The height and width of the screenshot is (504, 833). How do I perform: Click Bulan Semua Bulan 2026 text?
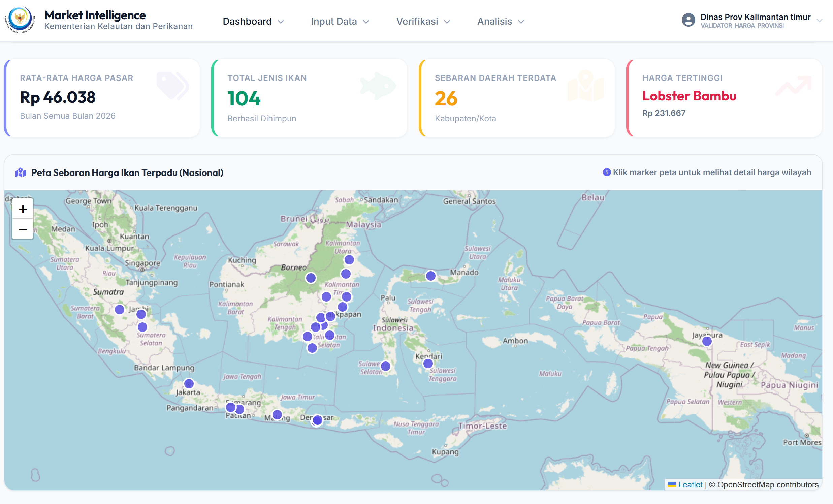(x=68, y=116)
